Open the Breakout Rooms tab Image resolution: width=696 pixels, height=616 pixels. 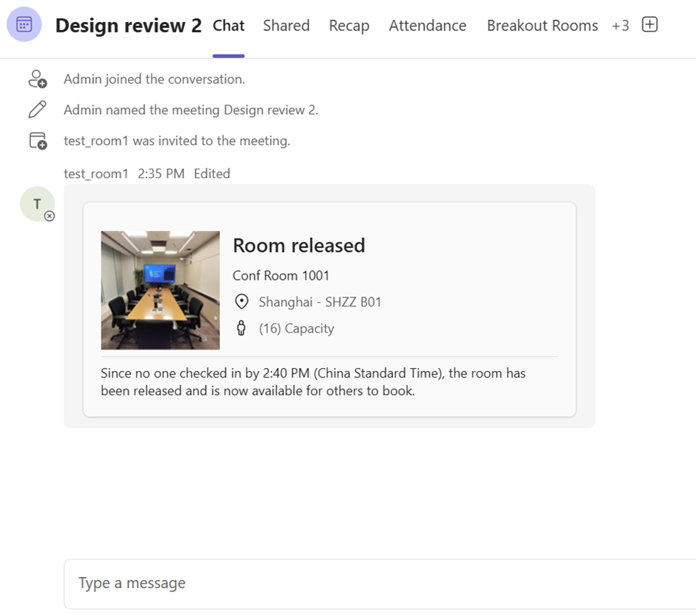(542, 25)
